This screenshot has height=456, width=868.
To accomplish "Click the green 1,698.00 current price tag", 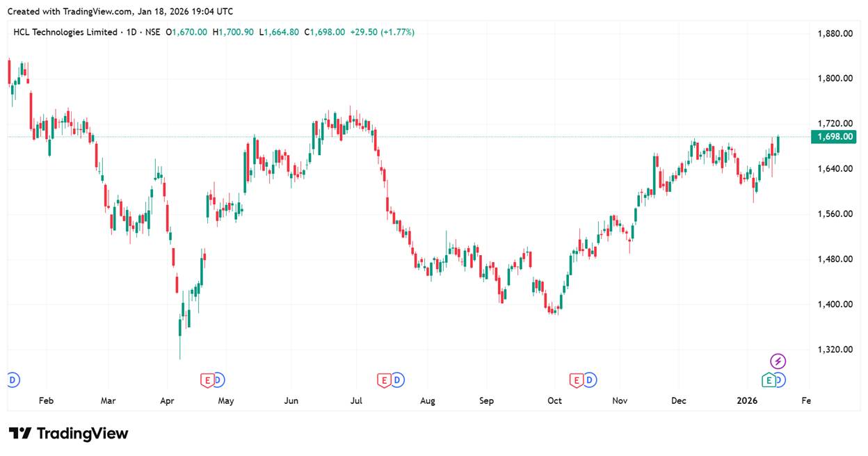I will (833, 137).
